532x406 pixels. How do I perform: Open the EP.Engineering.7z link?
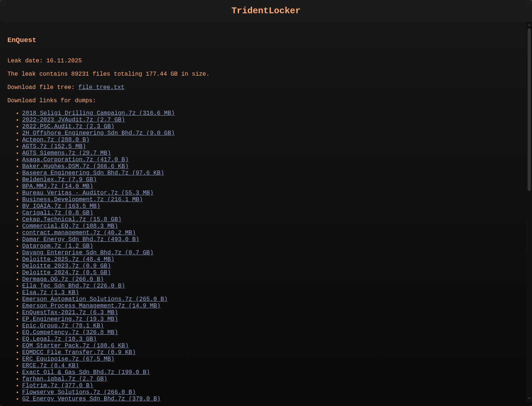coord(70,319)
